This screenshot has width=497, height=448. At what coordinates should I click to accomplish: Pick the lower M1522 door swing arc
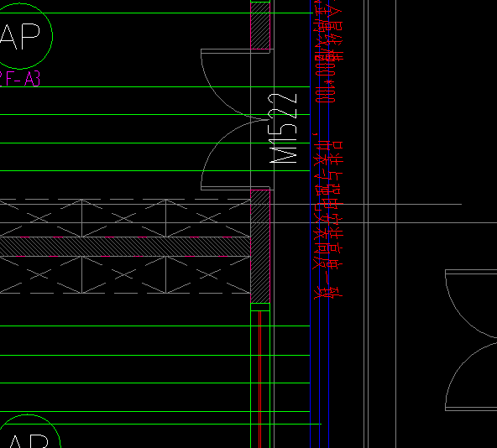(x=226, y=154)
